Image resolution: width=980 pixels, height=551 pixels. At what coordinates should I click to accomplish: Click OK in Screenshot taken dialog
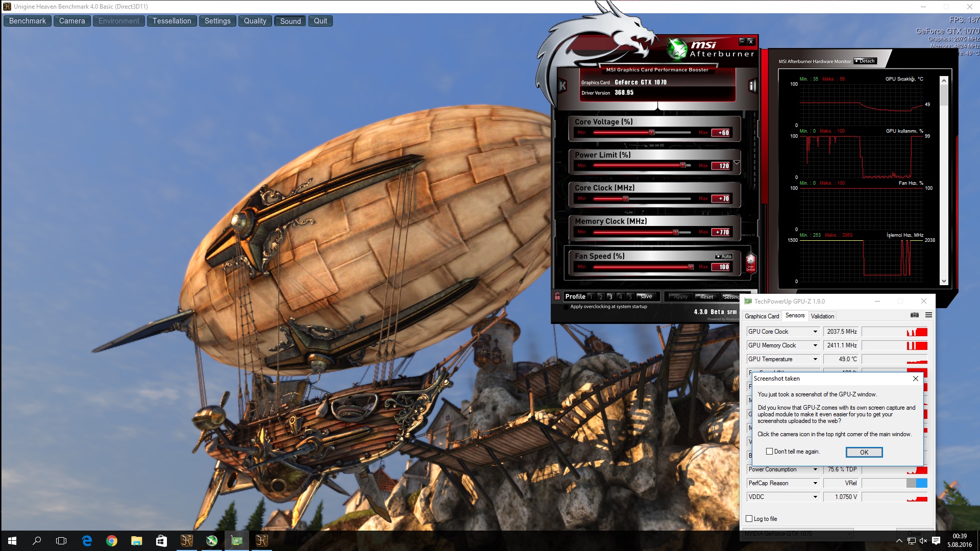(x=864, y=452)
